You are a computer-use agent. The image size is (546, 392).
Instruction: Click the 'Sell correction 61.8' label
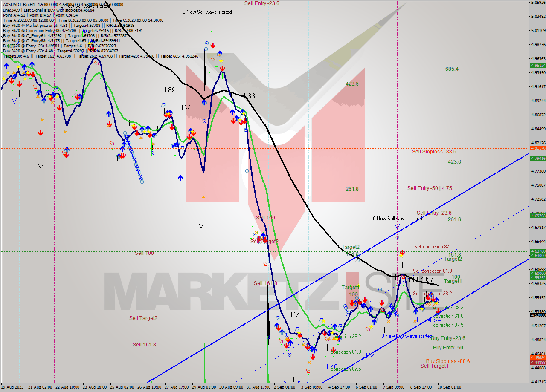432,271
